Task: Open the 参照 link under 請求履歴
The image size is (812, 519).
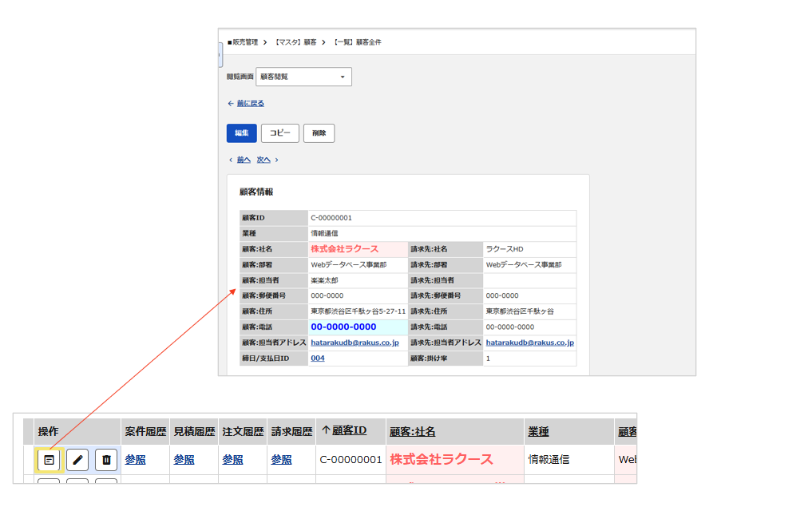Action: (x=281, y=460)
